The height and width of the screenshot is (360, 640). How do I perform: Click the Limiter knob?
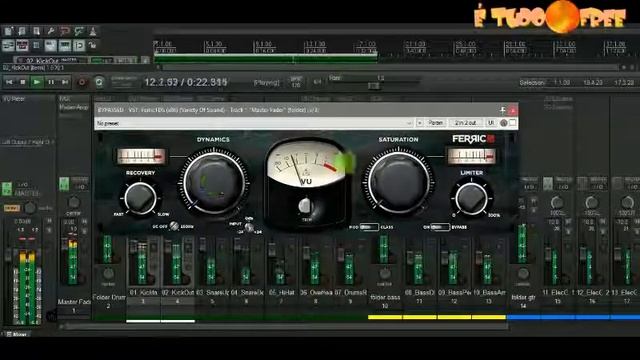pyautogui.click(x=471, y=198)
